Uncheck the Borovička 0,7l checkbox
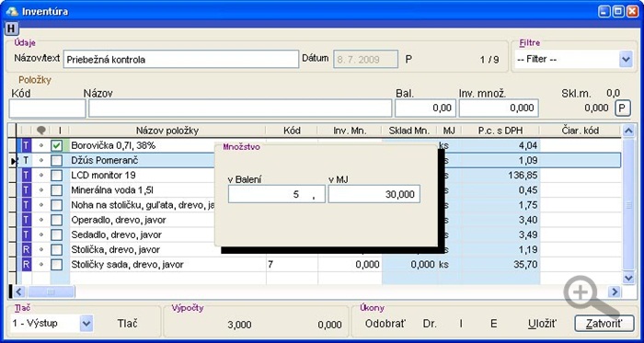 click(57, 145)
